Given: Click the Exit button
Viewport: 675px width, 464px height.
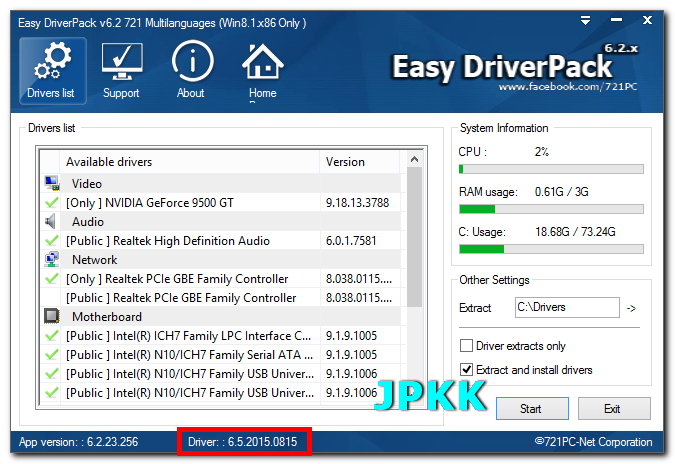Looking at the screenshot, I should click(614, 408).
